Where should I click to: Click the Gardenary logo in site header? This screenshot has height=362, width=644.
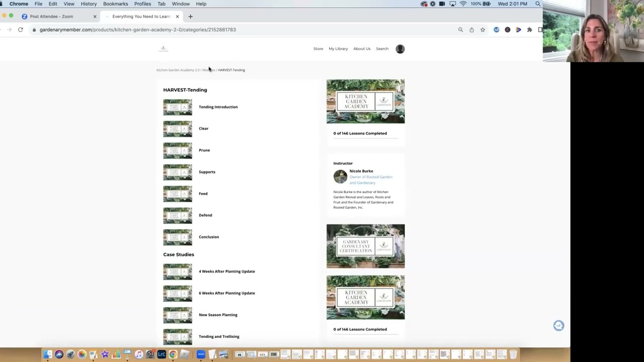163,49
